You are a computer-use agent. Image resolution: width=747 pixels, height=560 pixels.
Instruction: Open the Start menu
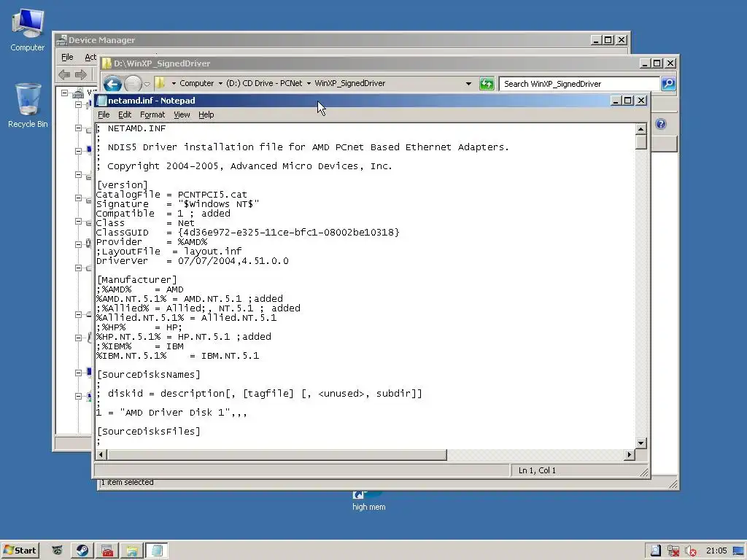pyautogui.click(x=20, y=551)
